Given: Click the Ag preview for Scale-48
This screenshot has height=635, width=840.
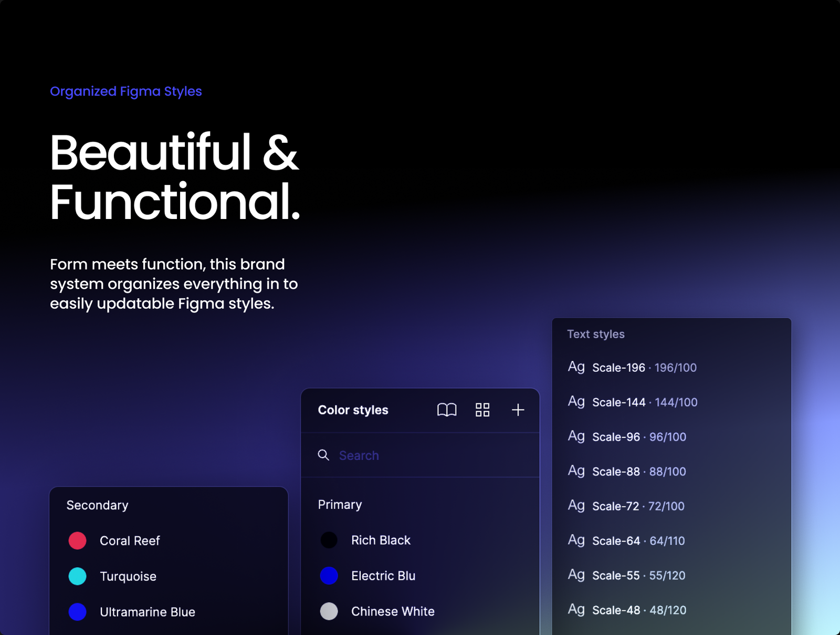Looking at the screenshot, I should [x=576, y=610].
